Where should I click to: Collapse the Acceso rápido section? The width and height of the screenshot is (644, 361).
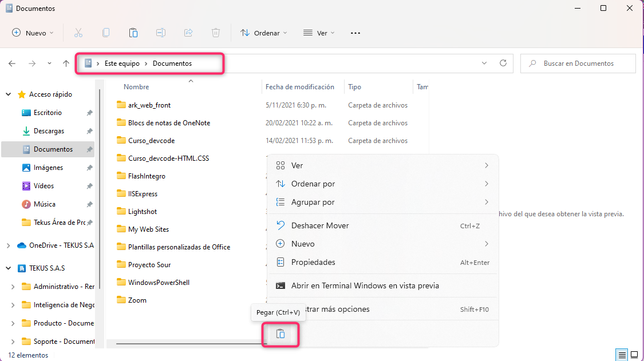coord(8,94)
